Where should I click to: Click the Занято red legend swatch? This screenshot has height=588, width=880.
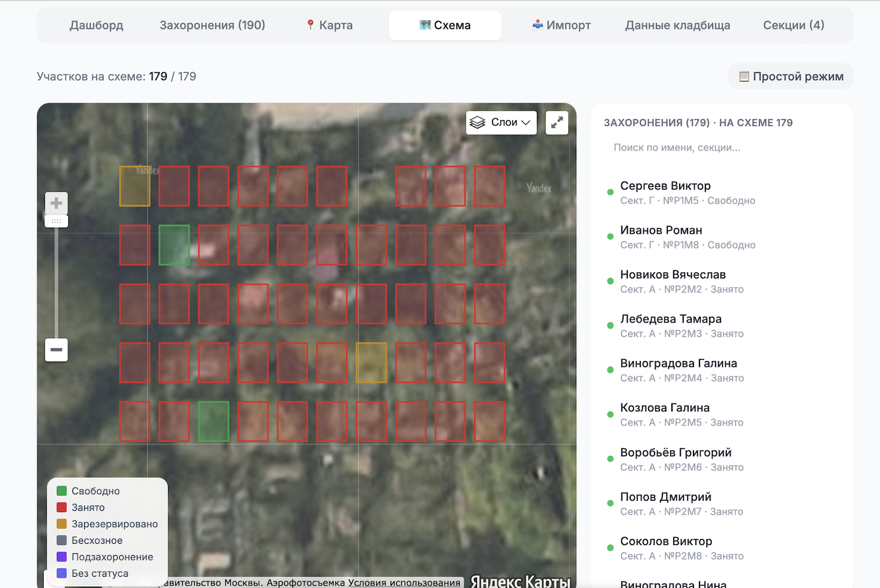62,507
